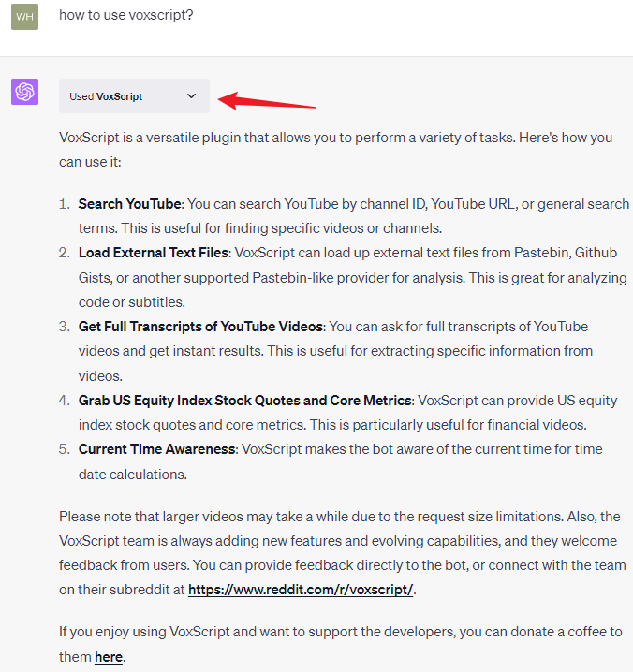Click the 'Load External Text Files' heading
The height and width of the screenshot is (672, 633).
click(x=154, y=253)
